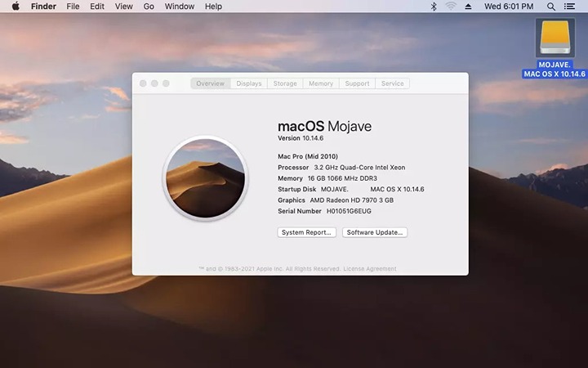Open the Memory tab
This screenshot has width=588, height=368.
click(320, 83)
